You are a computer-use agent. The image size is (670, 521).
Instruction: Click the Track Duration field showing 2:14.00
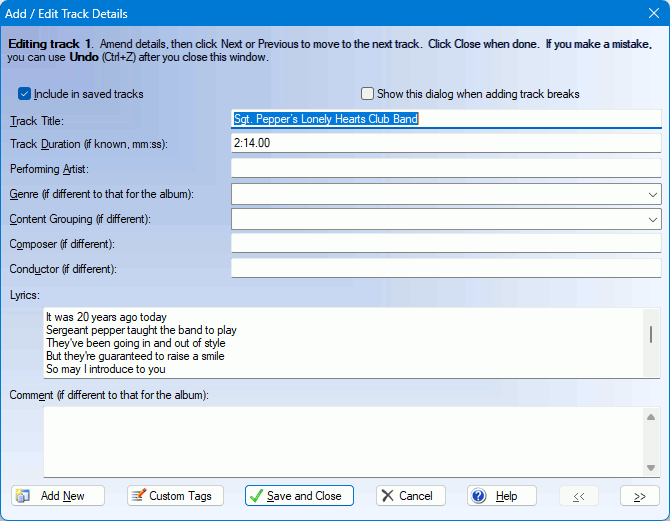(446, 143)
